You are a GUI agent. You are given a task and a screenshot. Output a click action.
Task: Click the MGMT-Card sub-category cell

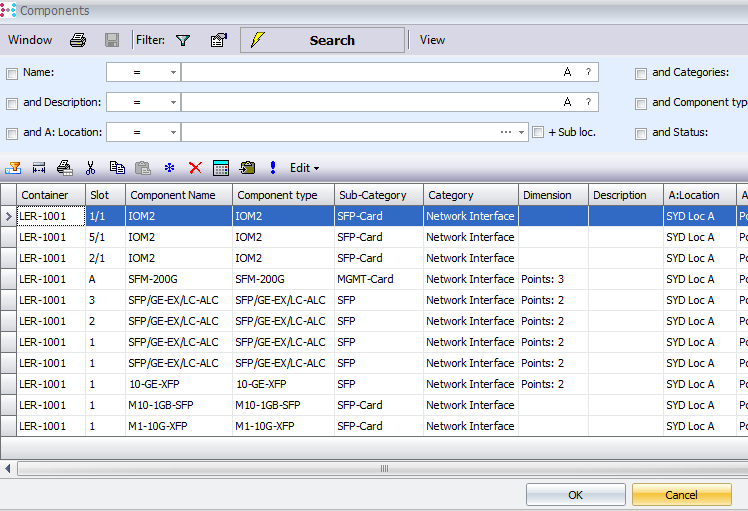[379, 279]
